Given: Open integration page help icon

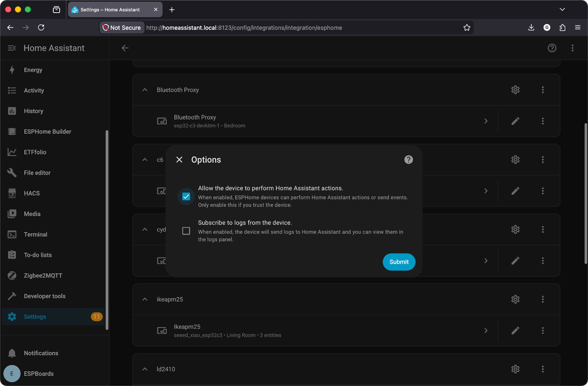Looking at the screenshot, I should [552, 48].
